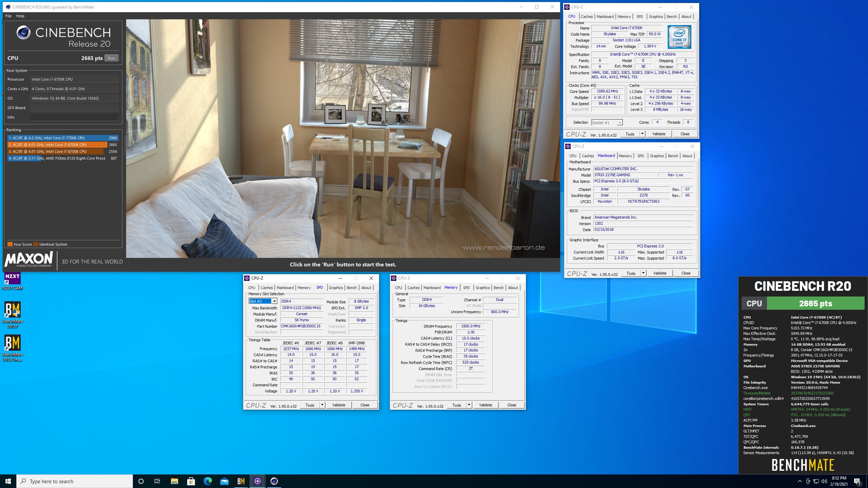
Task: Open the Action Center notifications icon
Action: pyautogui.click(x=857, y=481)
